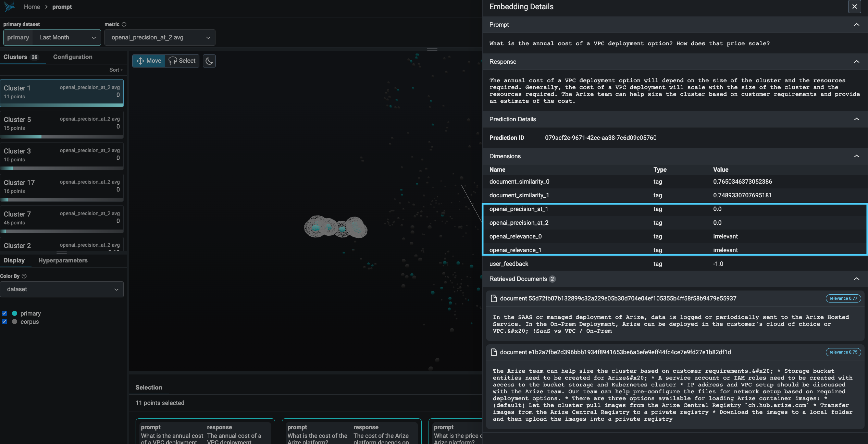
Task: Go to Home breadcrumb link
Action: [x=32, y=7]
